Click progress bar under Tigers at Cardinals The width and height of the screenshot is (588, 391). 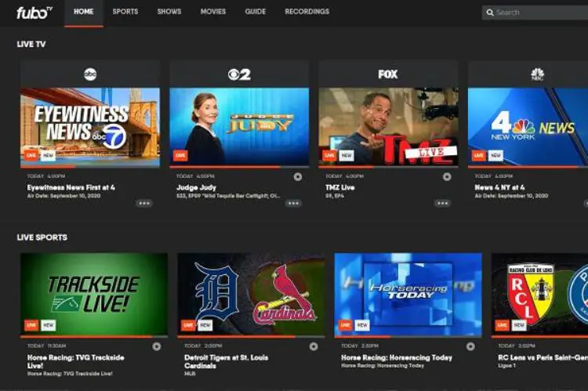click(x=251, y=337)
